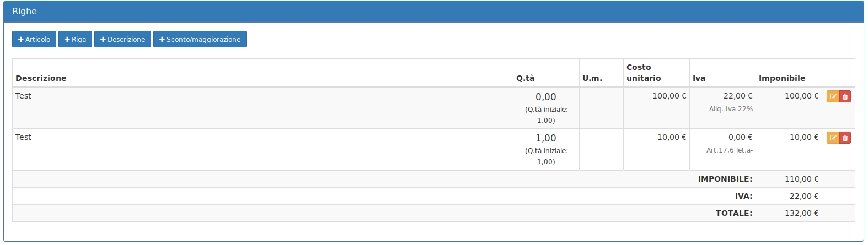
Task: Click the IMPONIBILE total 110,00 €
Action: [x=801, y=179]
